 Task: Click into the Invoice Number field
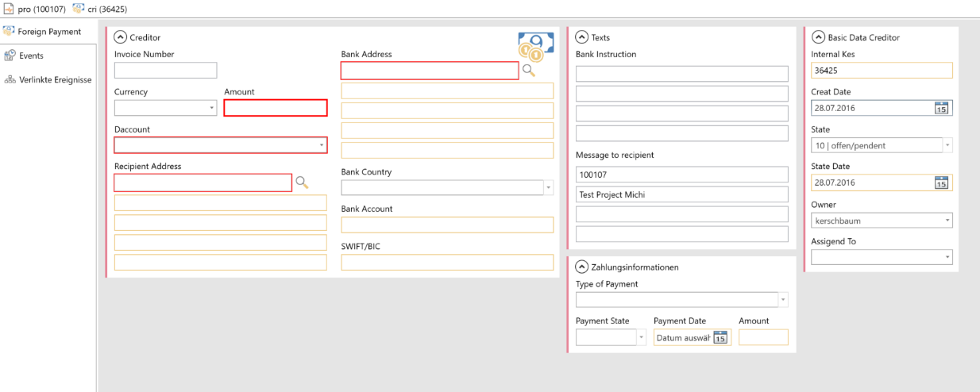165,71
